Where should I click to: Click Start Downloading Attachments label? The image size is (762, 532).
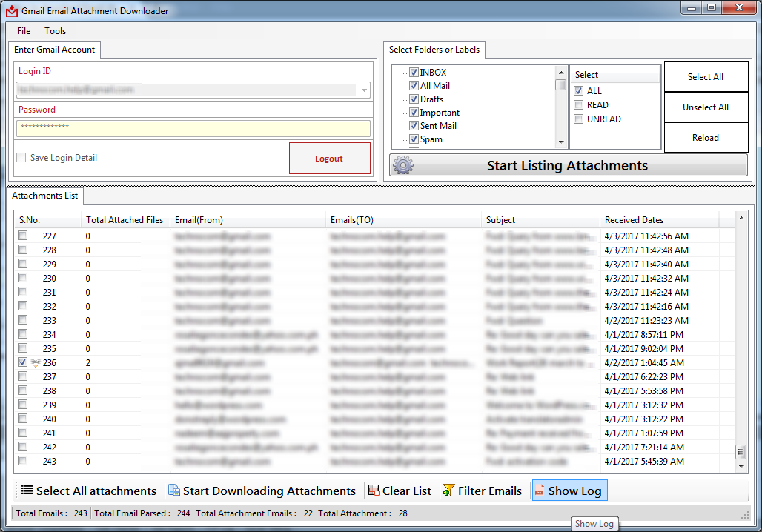click(x=269, y=491)
